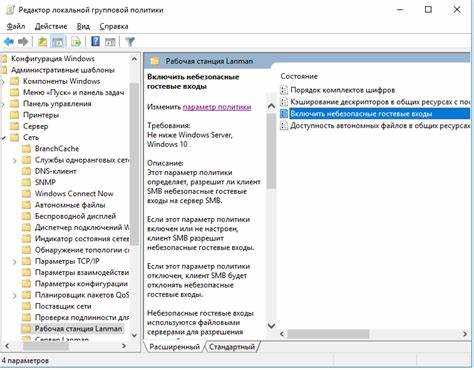Click the Export list toolbar icon
The width and height of the screenshot is (474, 370).
pyautogui.click(x=76, y=42)
